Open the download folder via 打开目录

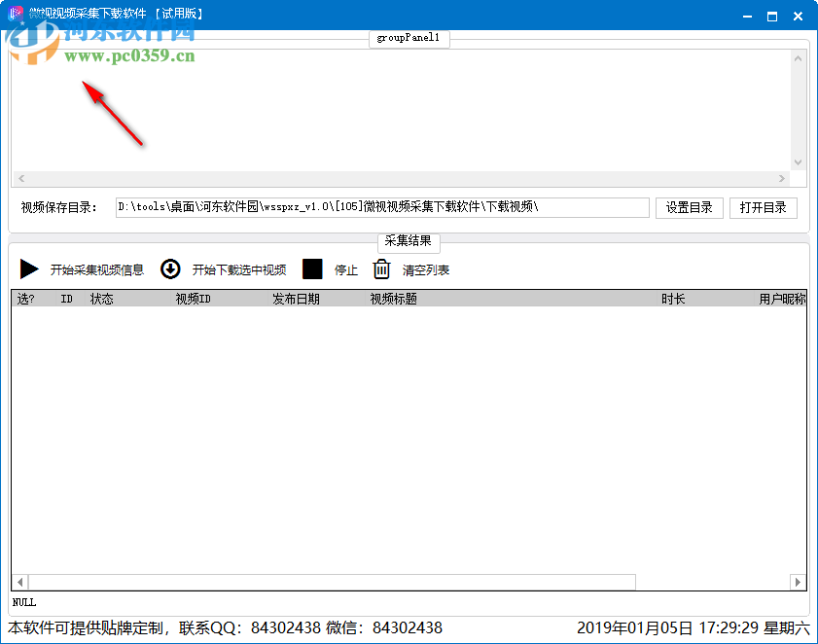pos(764,207)
